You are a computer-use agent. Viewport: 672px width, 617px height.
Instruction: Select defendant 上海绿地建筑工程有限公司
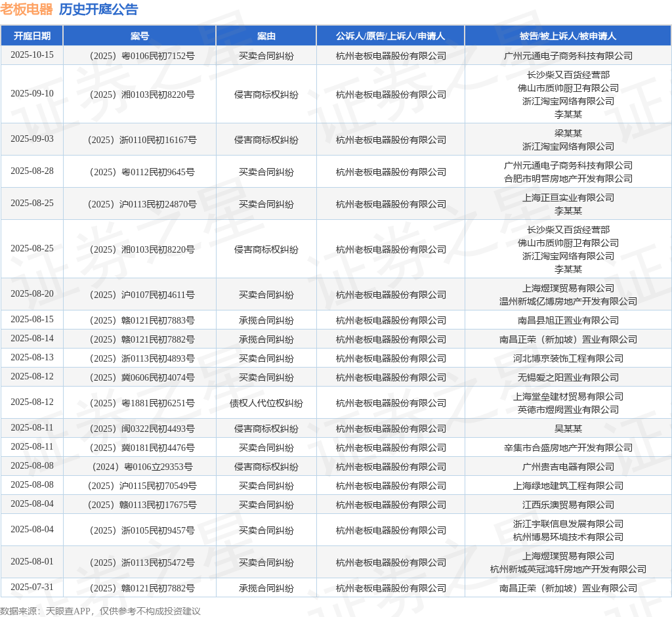click(x=568, y=486)
